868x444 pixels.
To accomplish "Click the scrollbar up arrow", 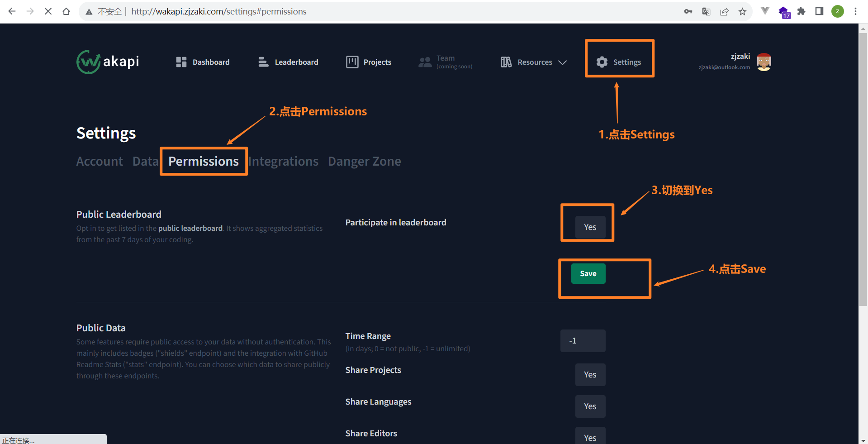I will 863,28.
